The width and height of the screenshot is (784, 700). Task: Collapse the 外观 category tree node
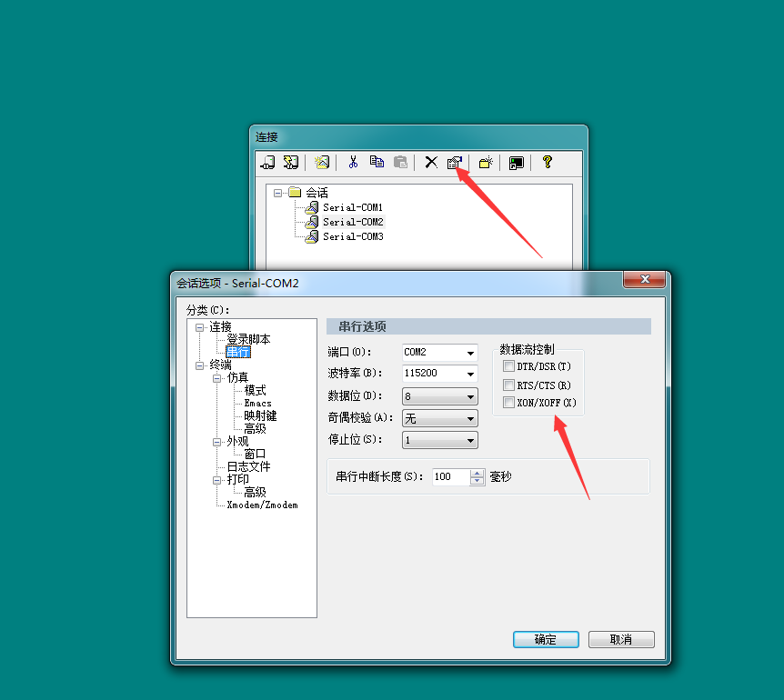(x=217, y=442)
